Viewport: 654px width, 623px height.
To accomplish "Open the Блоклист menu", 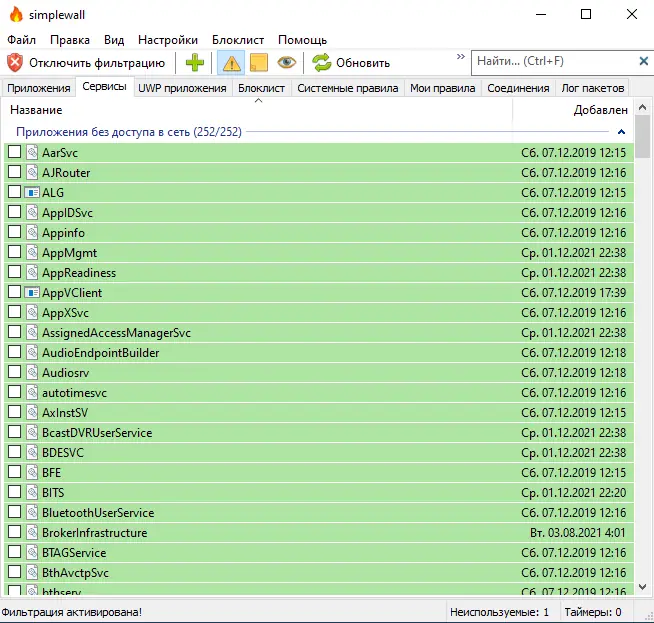I will click(238, 40).
